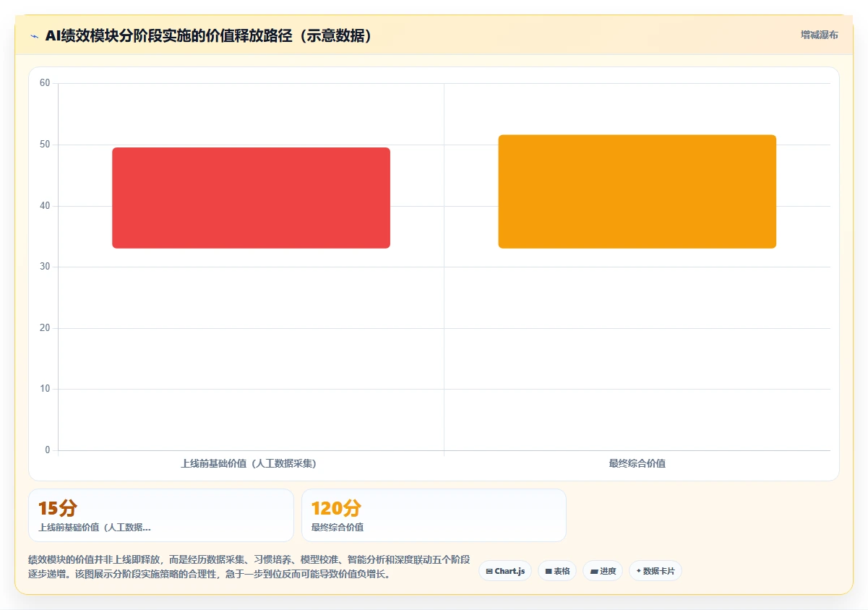Screen dimensions: 868x610
Task: Select the 数据卡片 tag button
Action: (656, 571)
